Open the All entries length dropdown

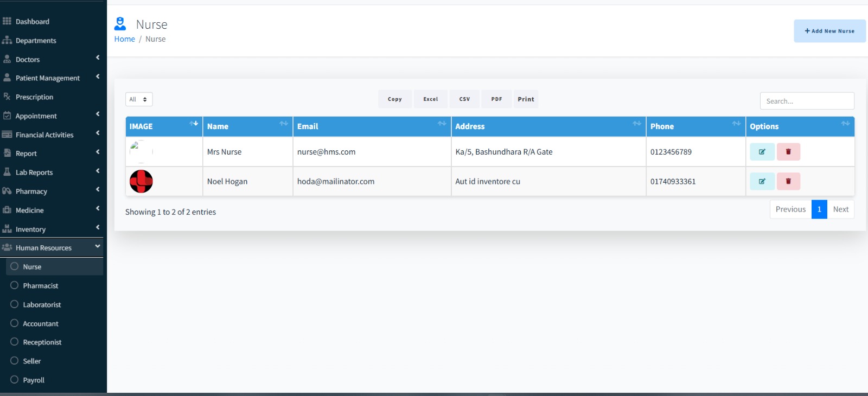point(139,99)
